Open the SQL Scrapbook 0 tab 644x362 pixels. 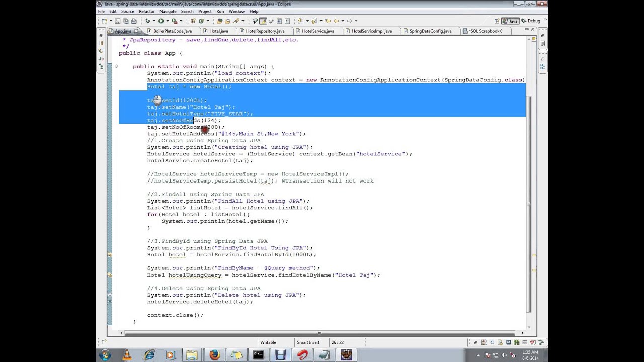point(486,31)
